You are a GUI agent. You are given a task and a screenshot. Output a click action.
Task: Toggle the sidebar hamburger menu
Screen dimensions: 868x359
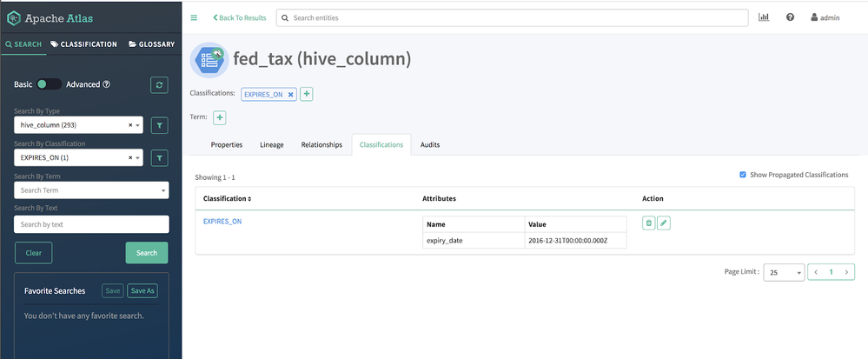point(194,17)
